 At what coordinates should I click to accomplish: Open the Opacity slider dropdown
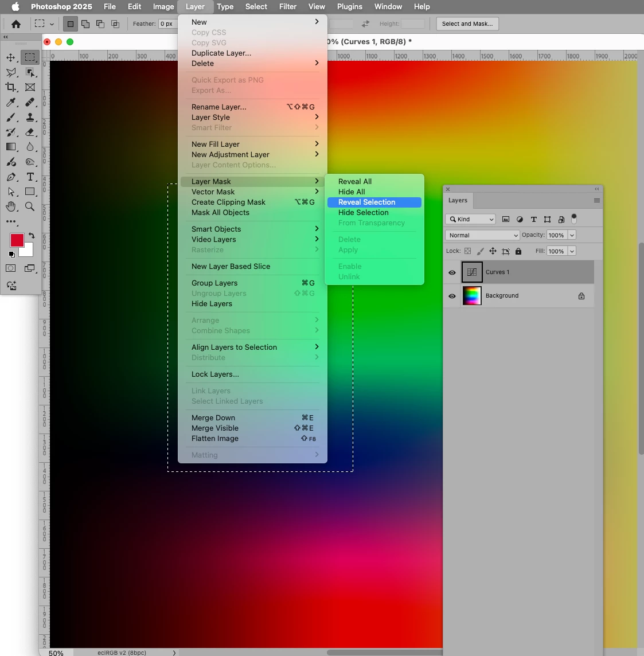[572, 235]
